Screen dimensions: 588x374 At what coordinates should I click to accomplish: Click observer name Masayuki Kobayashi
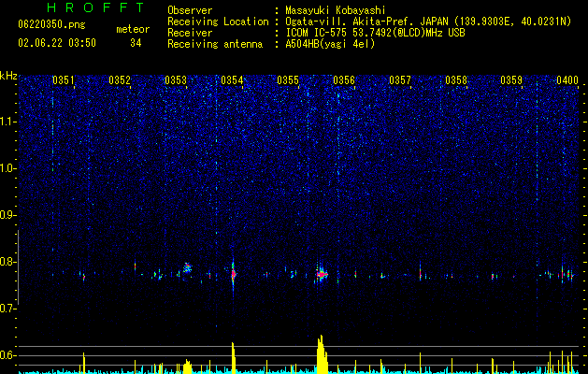point(335,10)
